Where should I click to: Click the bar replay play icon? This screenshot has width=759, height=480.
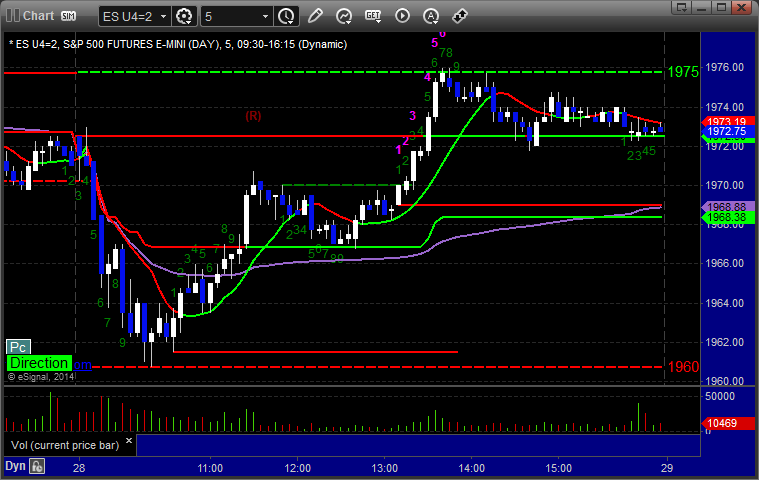(402, 16)
